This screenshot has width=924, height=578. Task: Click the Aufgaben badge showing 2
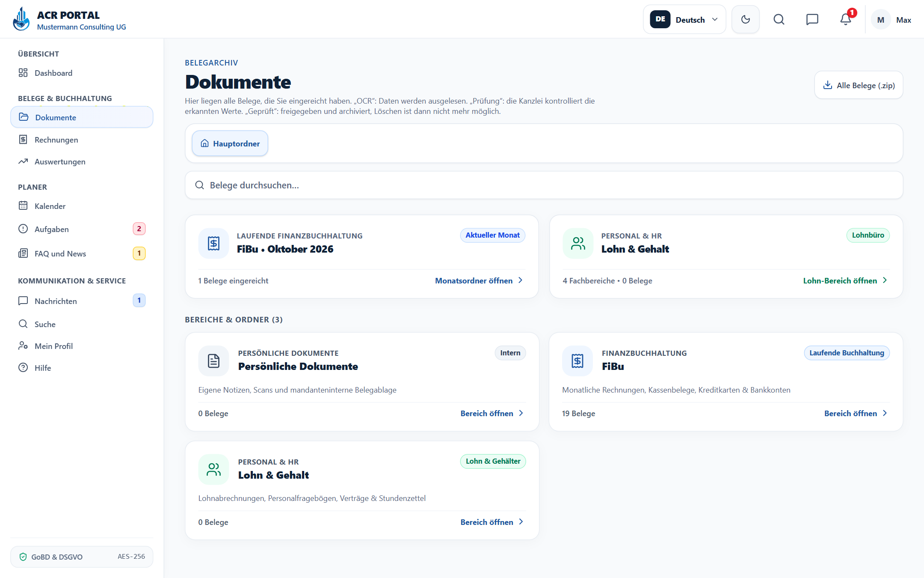pos(139,229)
